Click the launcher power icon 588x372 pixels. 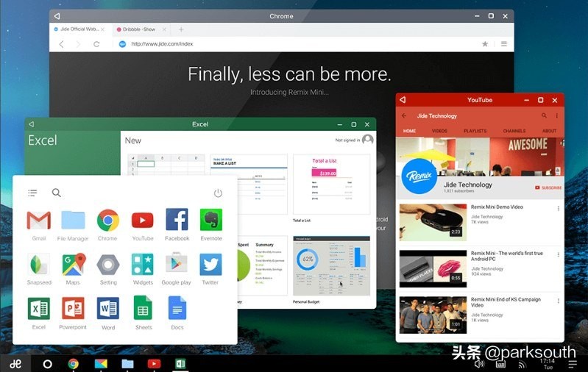tap(218, 193)
